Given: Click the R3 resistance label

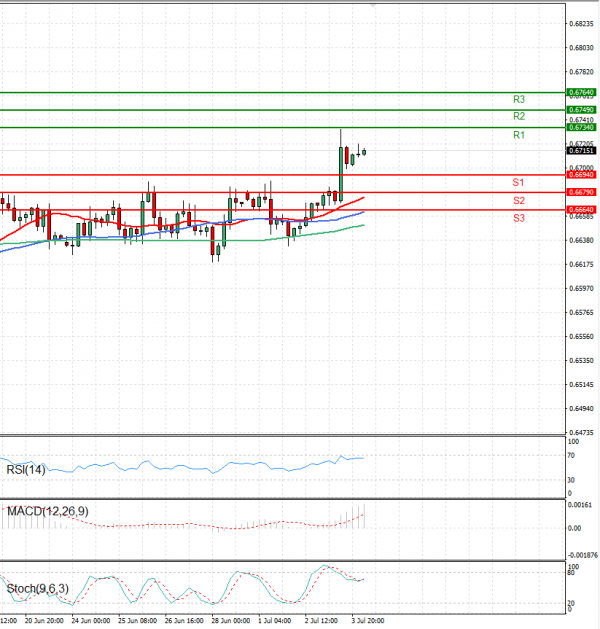Looking at the screenshot, I should (519, 99).
